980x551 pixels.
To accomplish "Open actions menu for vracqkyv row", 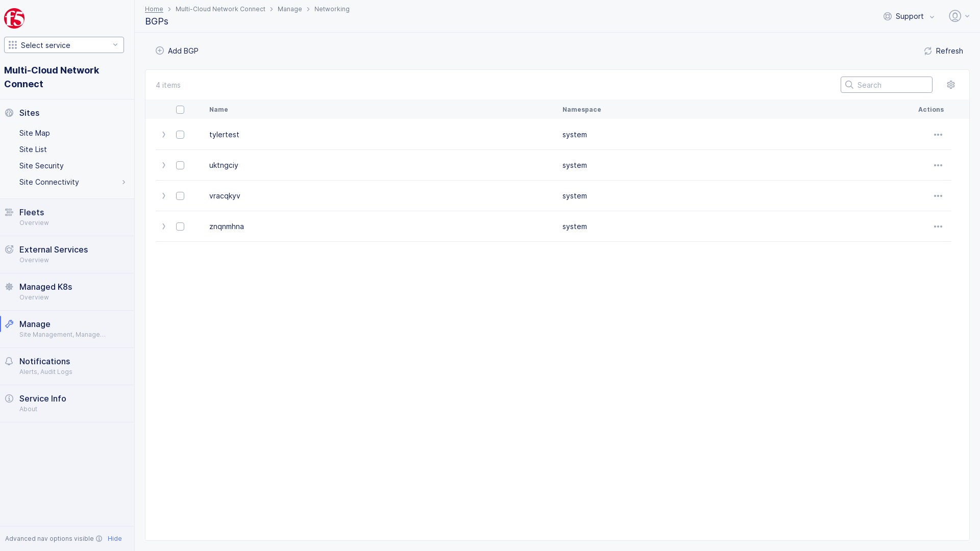I will click(938, 196).
